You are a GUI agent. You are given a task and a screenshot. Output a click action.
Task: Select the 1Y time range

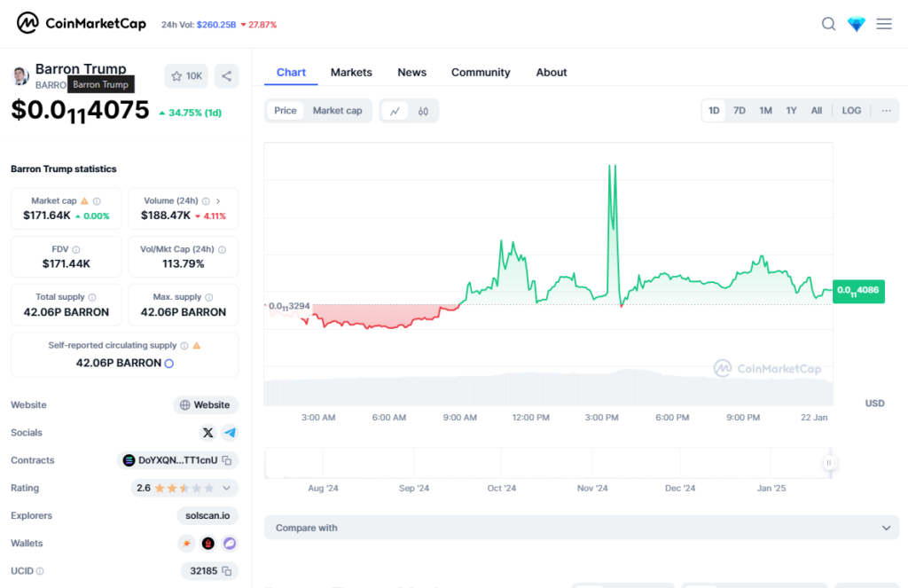click(792, 111)
